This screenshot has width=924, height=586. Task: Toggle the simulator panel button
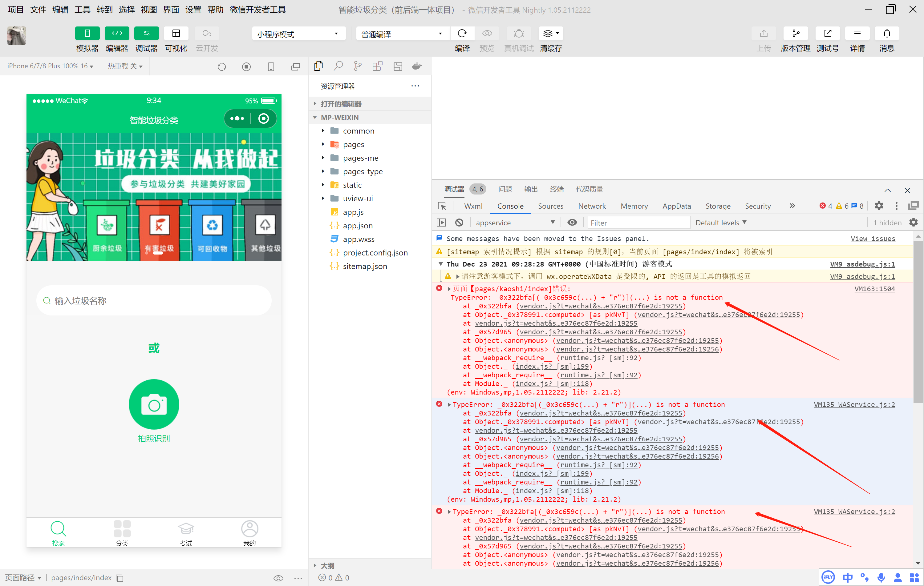(87, 34)
